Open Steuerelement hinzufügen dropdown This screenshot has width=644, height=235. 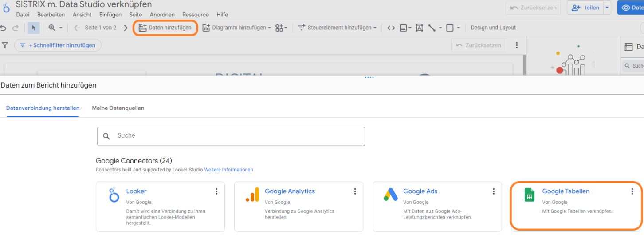[337, 28]
